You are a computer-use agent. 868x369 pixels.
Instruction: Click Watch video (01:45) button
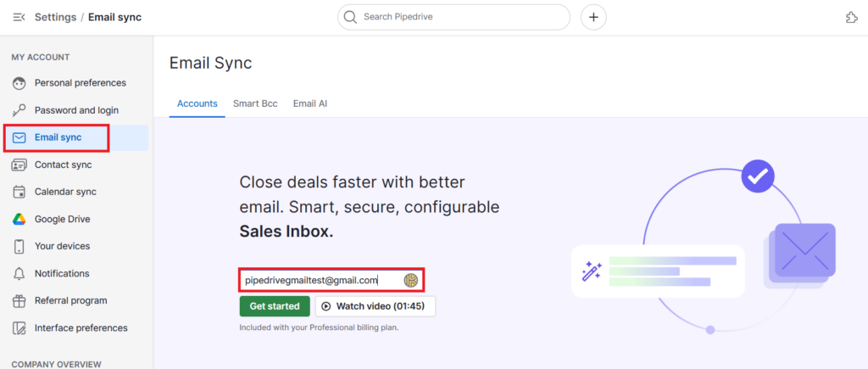tap(376, 306)
